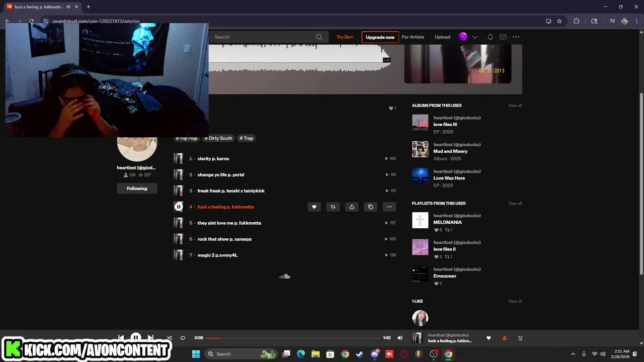Like the current track in the bottom player
The image size is (644, 362).
[x=489, y=338]
